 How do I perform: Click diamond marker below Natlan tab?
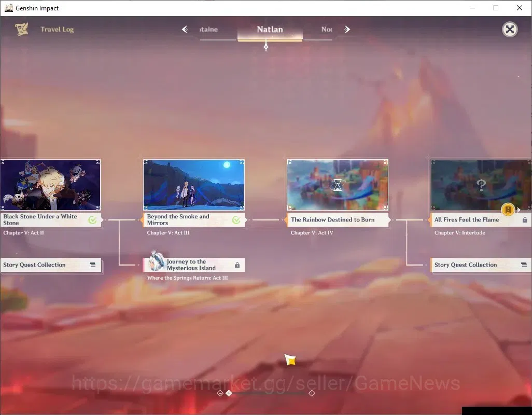tap(266, 46)
